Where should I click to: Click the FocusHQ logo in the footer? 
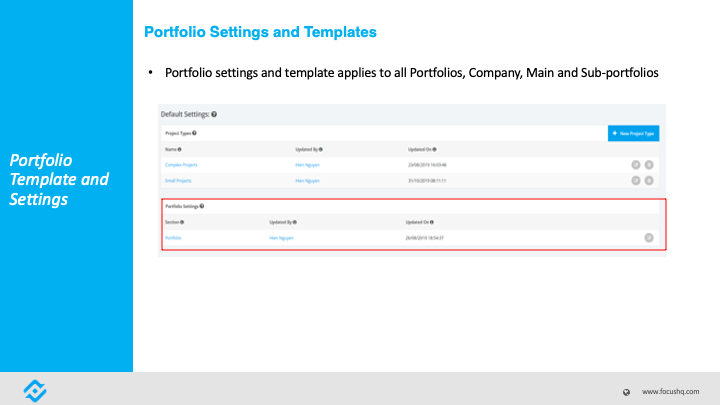coord(35,391)
